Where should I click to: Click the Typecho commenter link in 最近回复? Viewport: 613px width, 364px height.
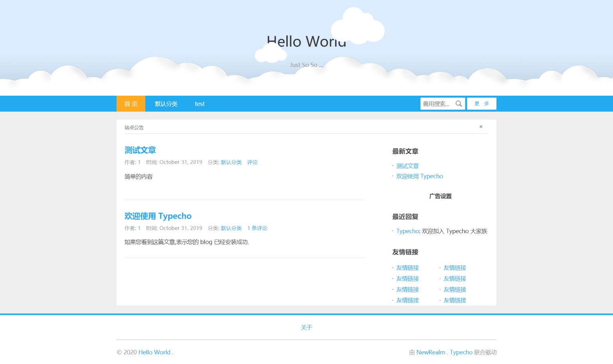[407, 231]
